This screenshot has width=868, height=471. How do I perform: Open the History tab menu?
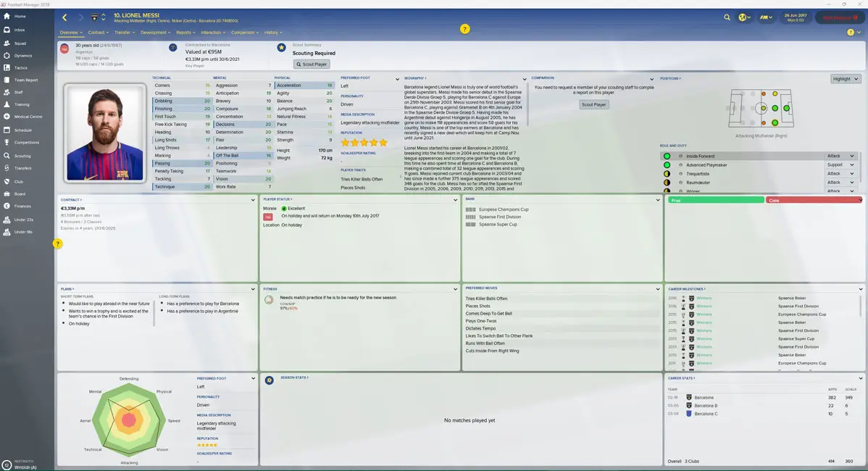click(x=273, y=33)
